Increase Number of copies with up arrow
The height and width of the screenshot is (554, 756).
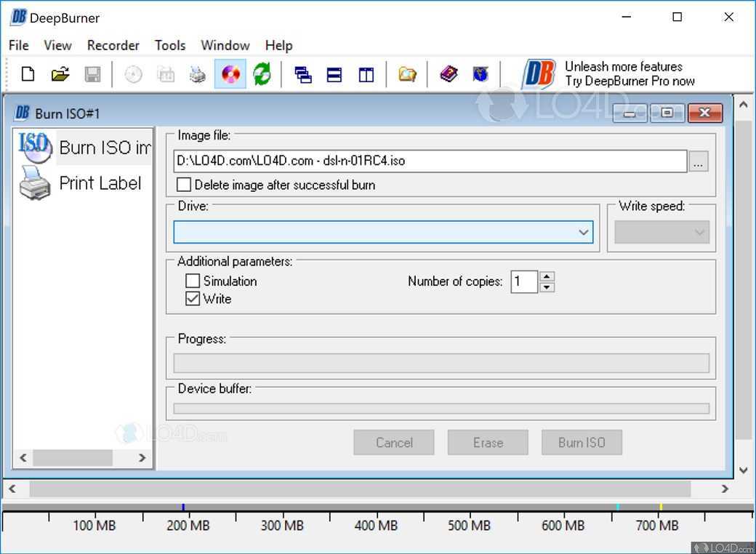[x=547, y=276]
